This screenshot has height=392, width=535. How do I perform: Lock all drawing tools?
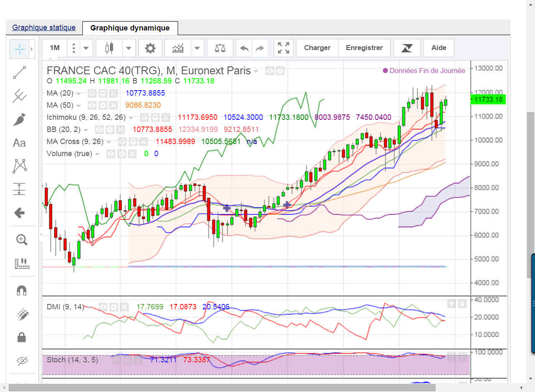click(x=21, y=337)
